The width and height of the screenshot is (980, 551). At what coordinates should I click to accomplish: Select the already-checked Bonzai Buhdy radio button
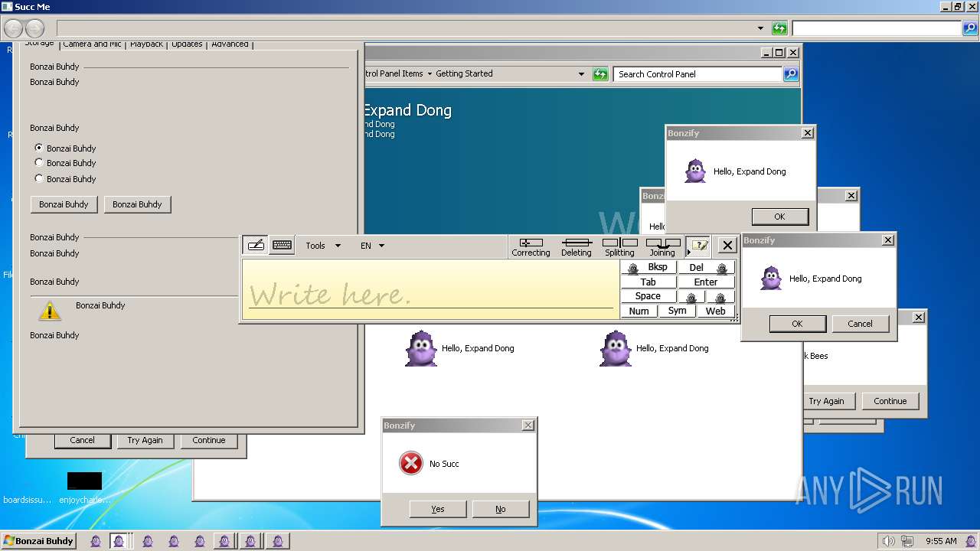pyautogui.click(x=39, y=148)
